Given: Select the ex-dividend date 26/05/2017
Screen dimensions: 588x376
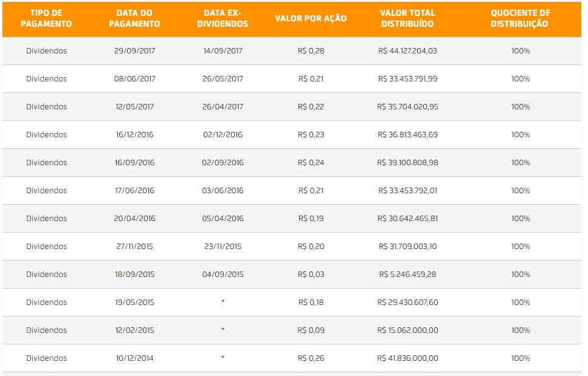Looking at the screenshot, I should pos(223,78).
